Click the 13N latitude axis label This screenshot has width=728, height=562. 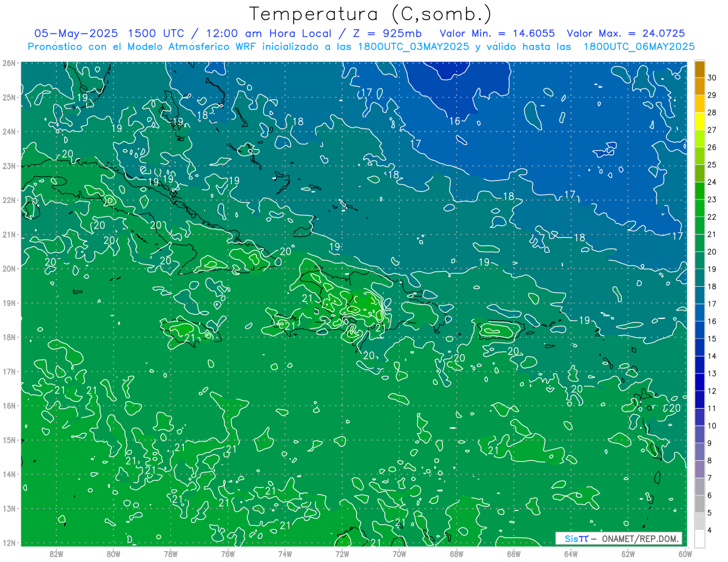point(10,508)
